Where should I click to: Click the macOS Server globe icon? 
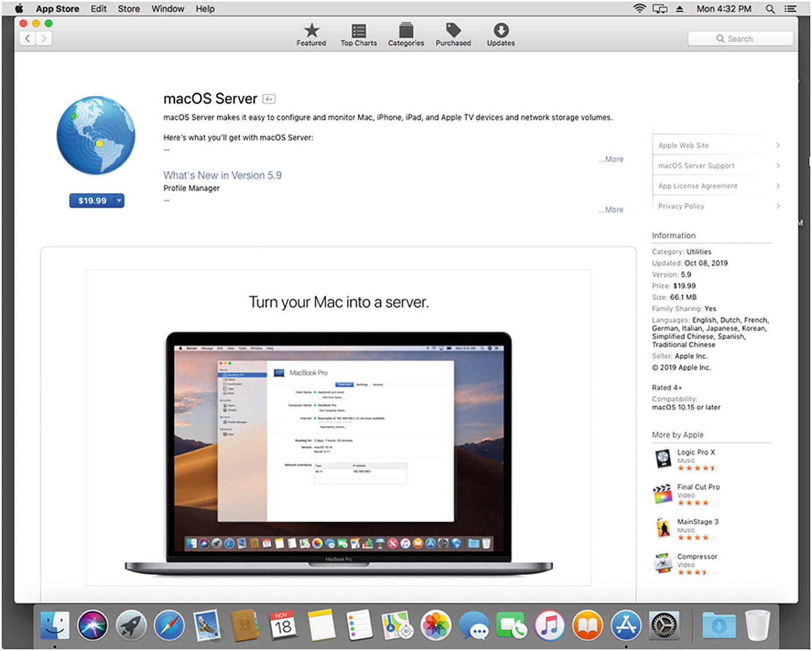(96, 136)
